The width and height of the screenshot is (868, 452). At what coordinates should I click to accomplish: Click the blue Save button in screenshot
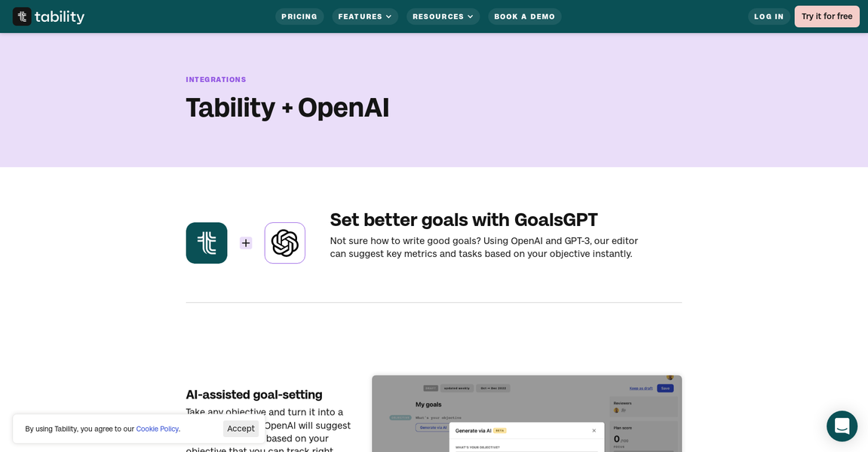pyautogui.click(x=664, y=388)
